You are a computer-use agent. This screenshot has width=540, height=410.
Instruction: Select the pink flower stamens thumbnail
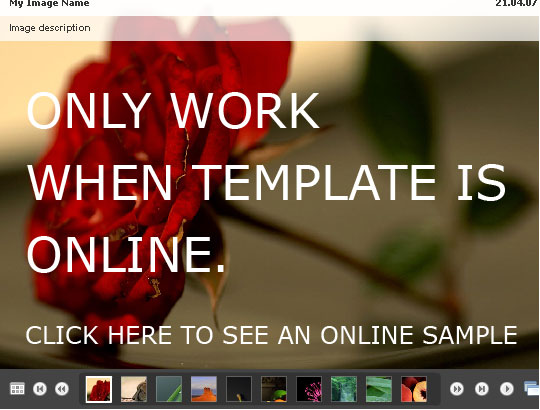click(x=309, y=389)
